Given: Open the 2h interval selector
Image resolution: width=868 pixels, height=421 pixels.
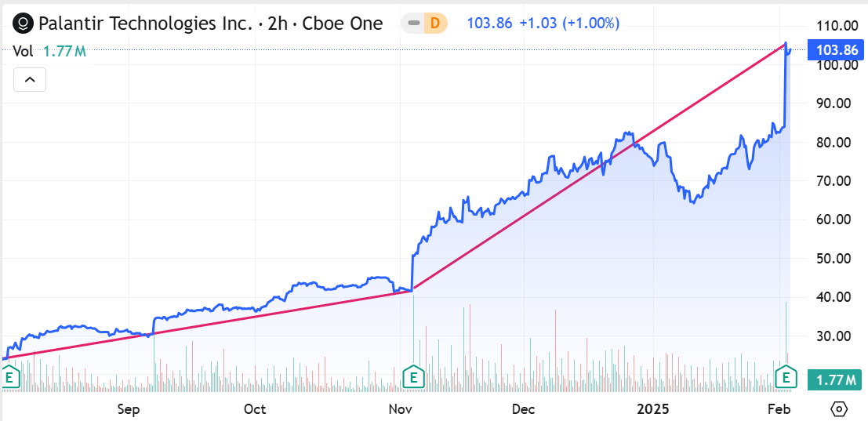Looking at the screenshot, I should (x=278, y=24).
